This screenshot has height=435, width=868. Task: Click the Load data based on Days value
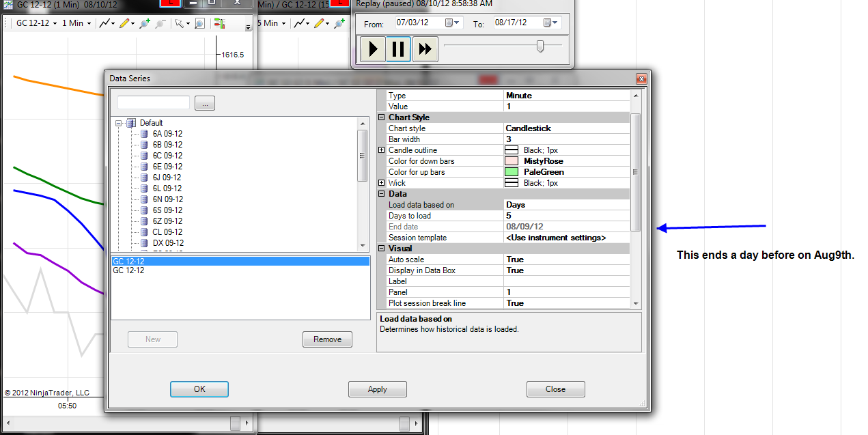tap(566, 205)
